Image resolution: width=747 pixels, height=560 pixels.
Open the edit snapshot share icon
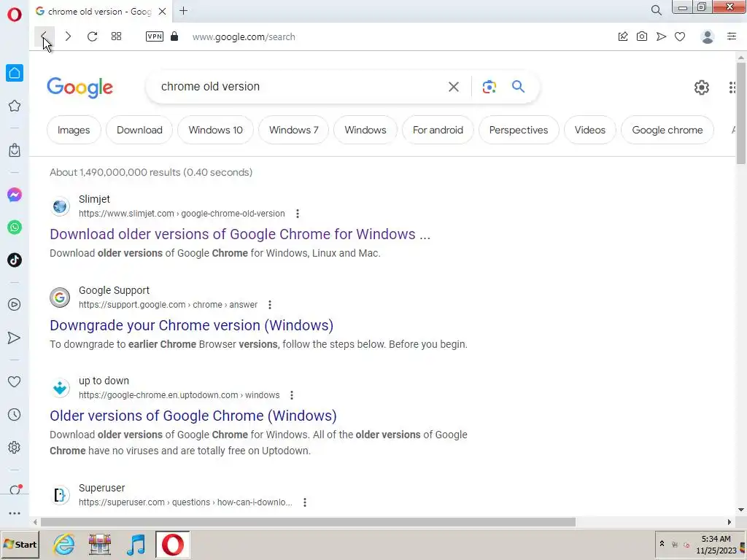pos(623,36)
